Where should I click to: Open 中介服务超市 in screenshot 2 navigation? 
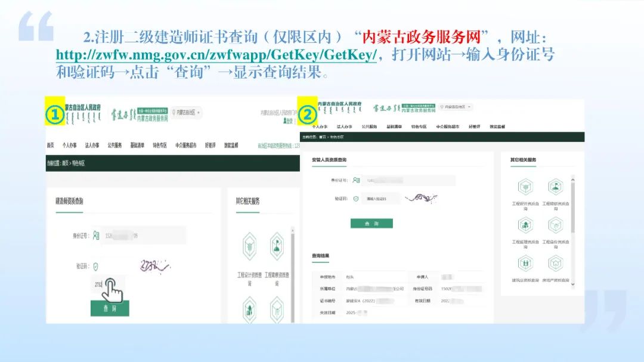coord(448,126)
